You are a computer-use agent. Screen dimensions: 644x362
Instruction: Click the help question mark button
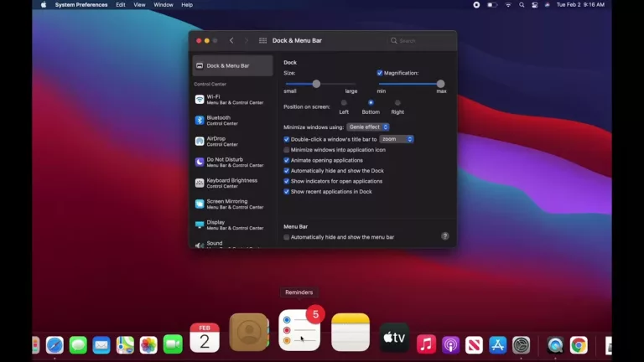pos(445,236)
